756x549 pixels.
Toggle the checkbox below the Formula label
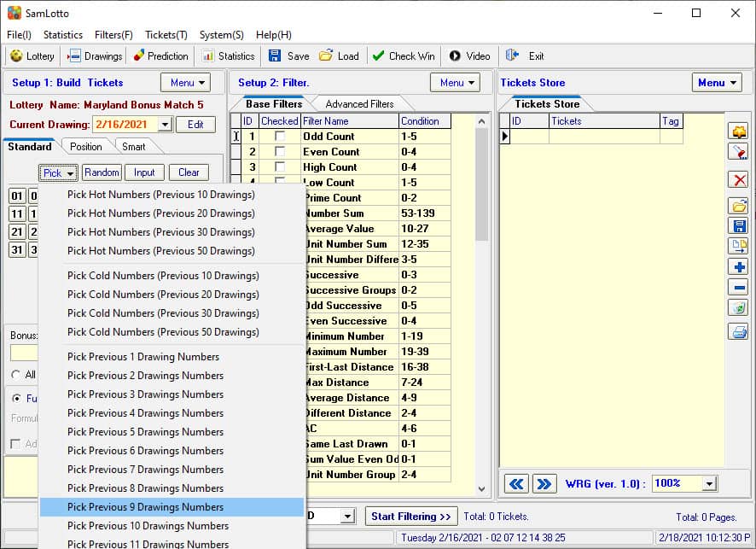(15, 443)
